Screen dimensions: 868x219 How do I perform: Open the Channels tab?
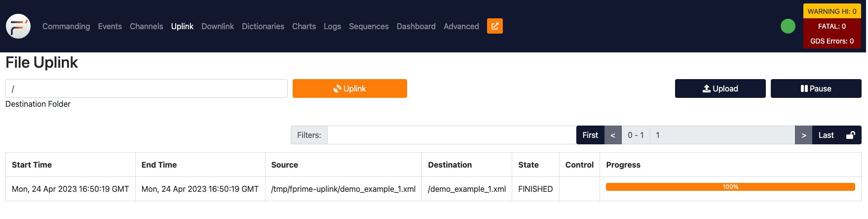point(146,26)
